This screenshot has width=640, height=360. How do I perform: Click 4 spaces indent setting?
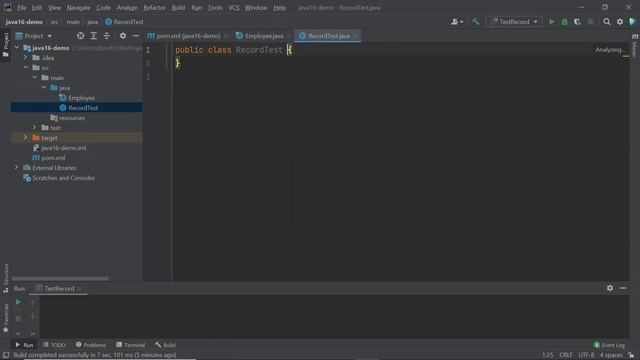point(611,355)
